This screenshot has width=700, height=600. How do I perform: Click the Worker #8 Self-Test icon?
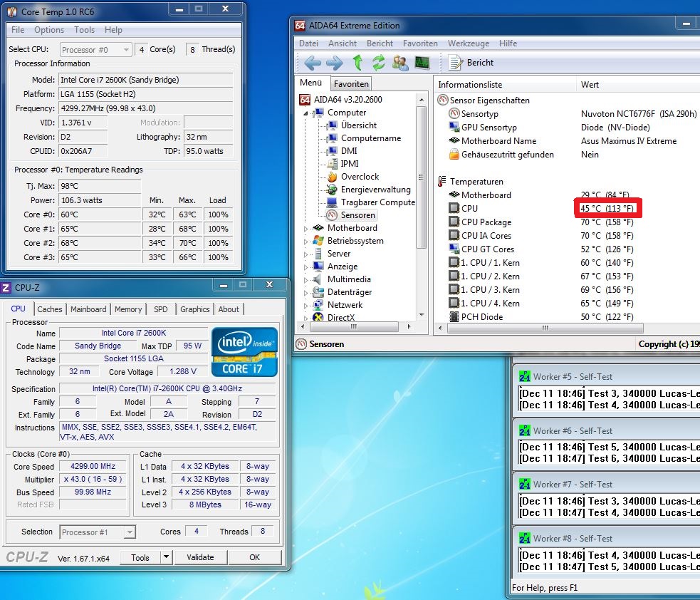(525, 538)
